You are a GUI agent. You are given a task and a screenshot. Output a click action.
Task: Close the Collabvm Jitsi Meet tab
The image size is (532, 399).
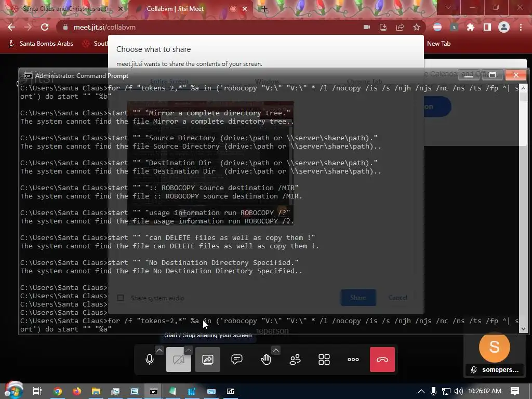click(x=245, y=9)
